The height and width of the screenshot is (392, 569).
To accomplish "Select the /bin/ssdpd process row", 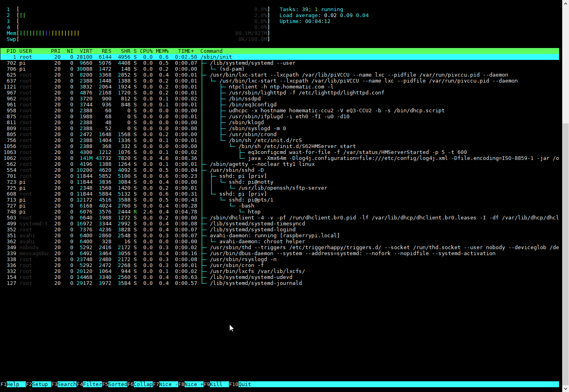I will point(280,99).
